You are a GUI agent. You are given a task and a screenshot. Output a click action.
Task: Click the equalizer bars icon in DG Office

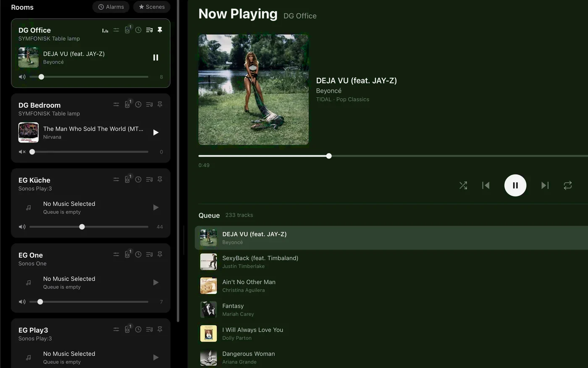(x=105, y=30)
